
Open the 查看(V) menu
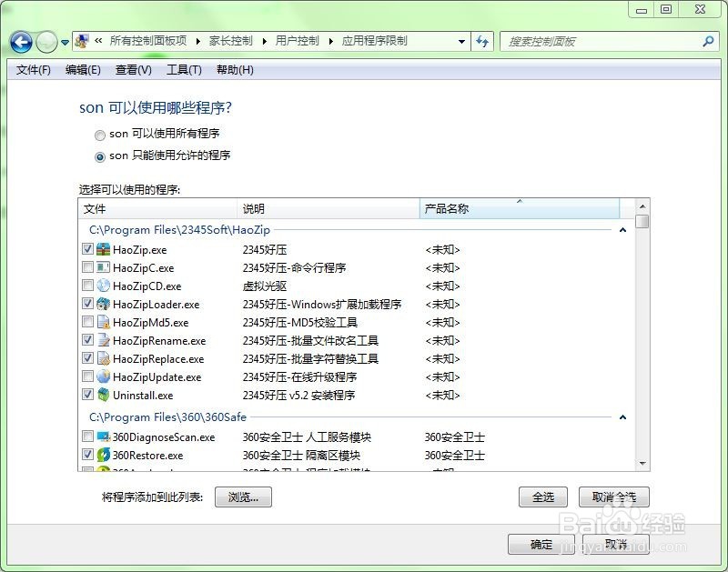[134, 70]
